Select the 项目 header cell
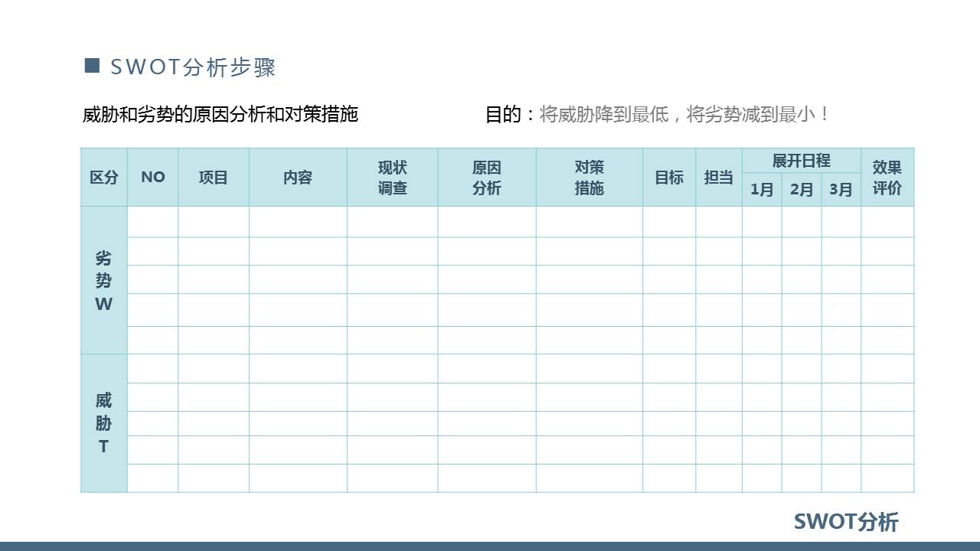The width and height of the screenshot is (980, 551). 213,177
